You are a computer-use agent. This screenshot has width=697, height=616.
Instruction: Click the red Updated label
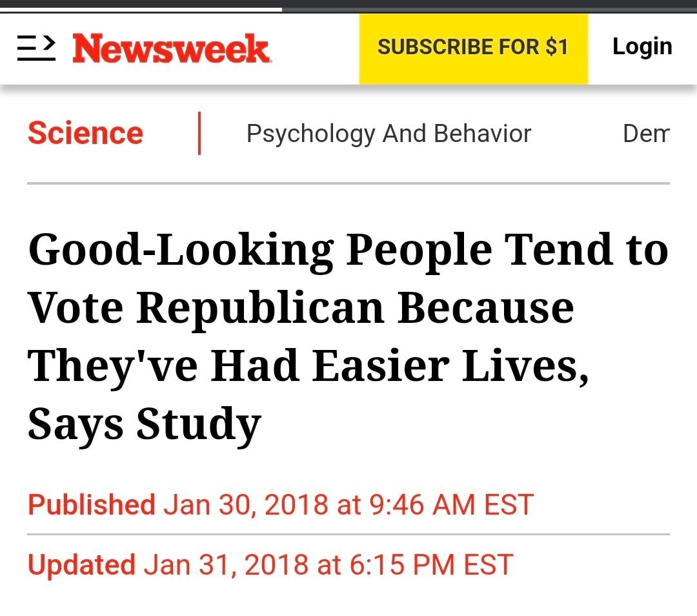(81, 564)
